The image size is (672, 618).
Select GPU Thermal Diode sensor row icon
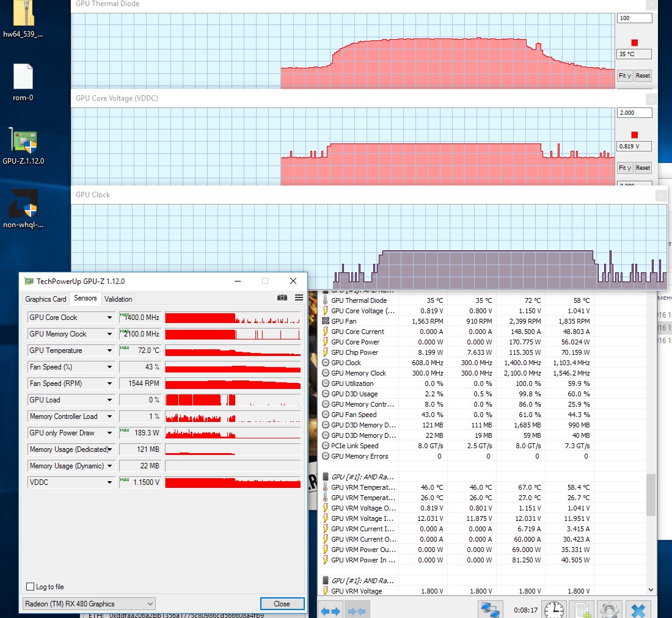[325, 300]
